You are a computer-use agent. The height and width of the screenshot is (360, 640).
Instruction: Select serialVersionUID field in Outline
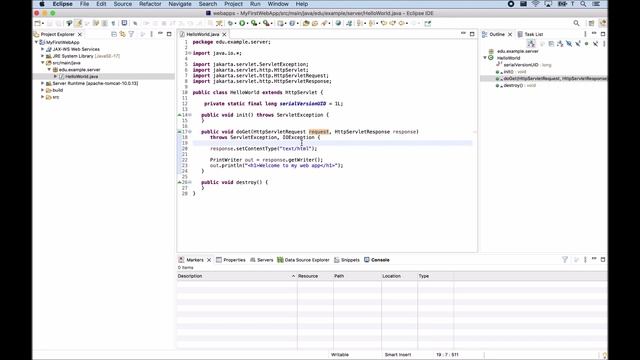(x=524, y=65)
